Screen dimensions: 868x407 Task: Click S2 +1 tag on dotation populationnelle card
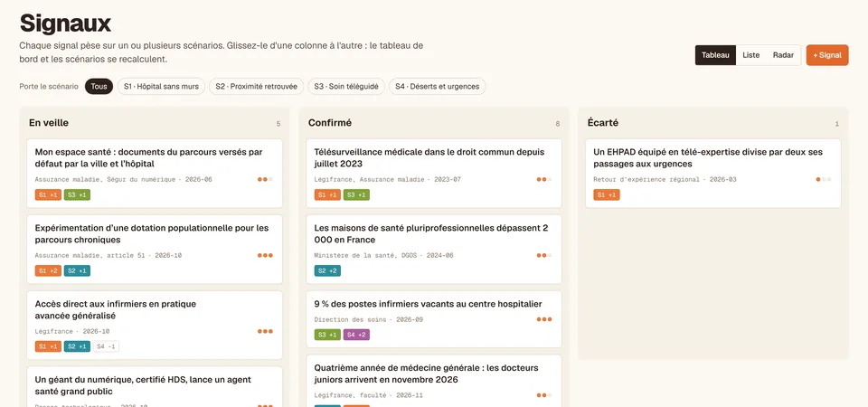[x=77, y=270]
